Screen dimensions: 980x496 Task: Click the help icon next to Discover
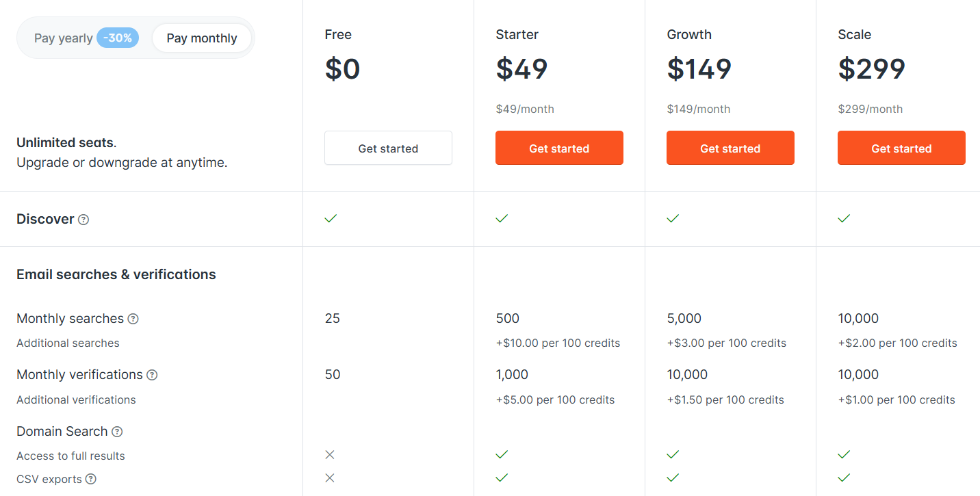pos(83,220)
